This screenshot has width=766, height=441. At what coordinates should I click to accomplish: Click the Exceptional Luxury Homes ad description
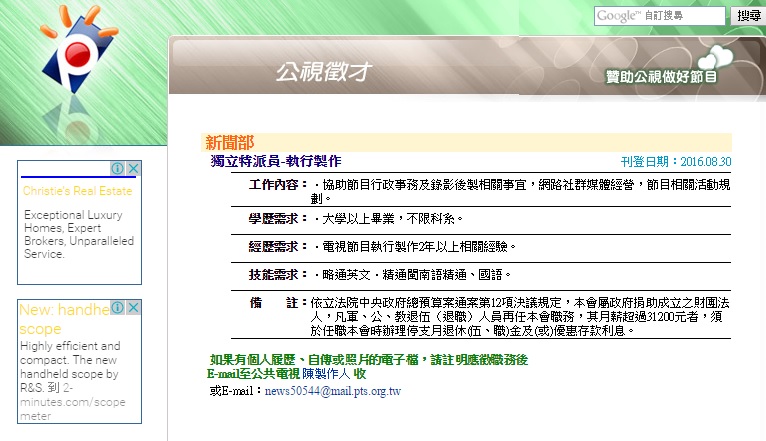pos(77,234)
